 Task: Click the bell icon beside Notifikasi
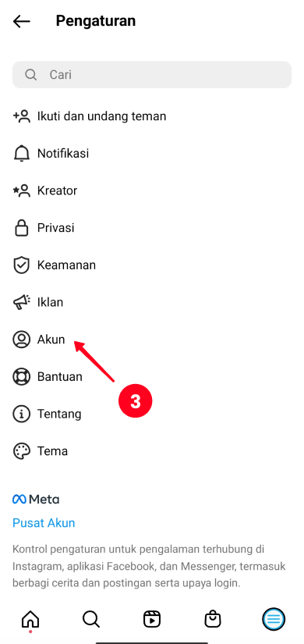click(21, 154)
